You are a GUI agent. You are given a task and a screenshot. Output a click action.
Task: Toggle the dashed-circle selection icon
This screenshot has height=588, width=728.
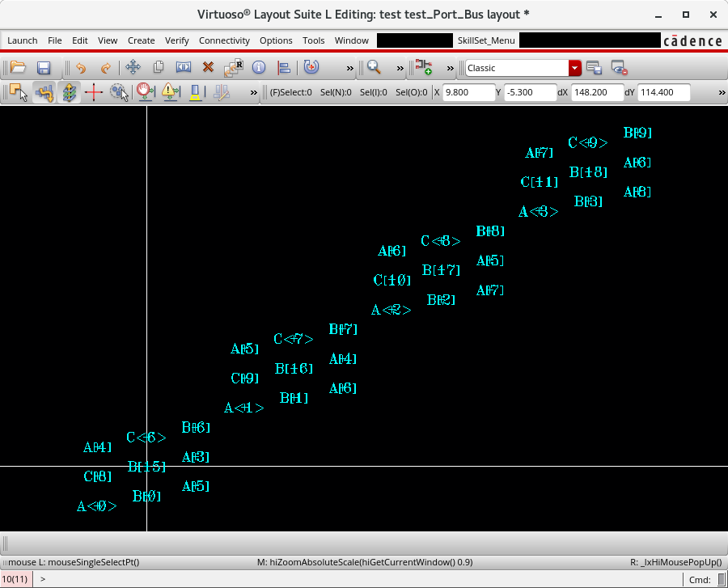point(119,92)
